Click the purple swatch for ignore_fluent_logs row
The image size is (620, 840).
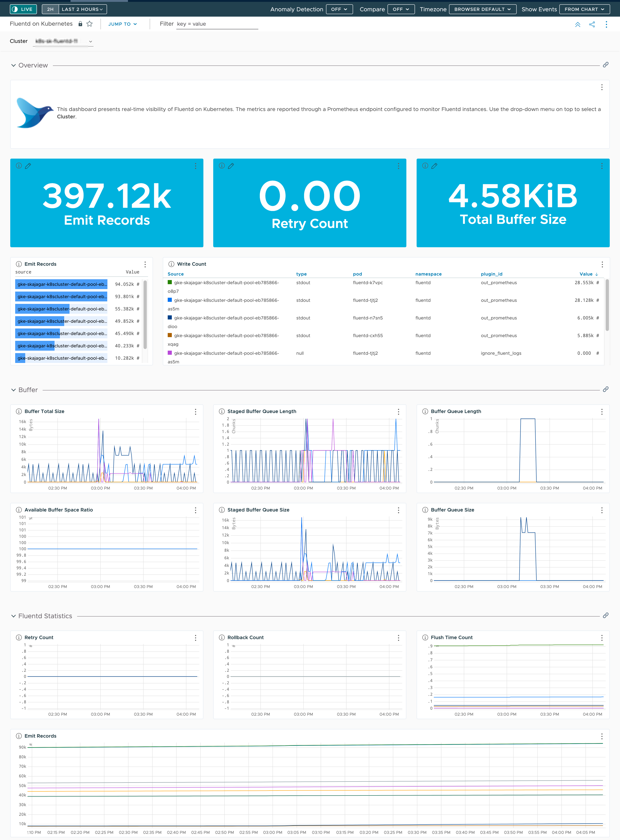click(170, 353)
